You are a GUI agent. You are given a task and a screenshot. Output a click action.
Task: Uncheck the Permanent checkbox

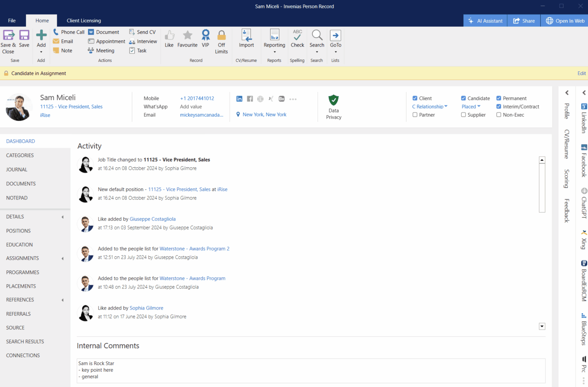[x=499, y=98]
